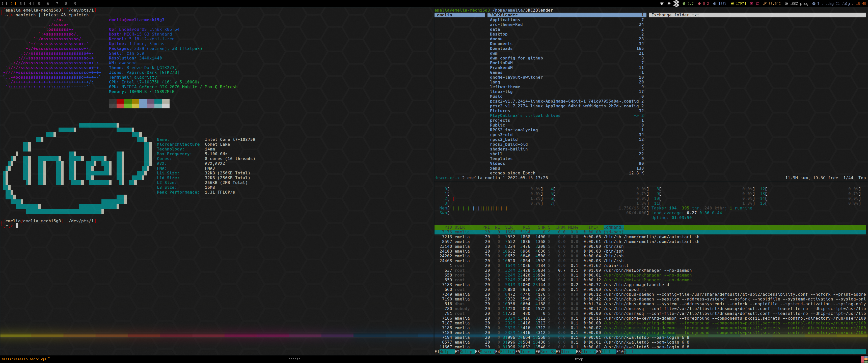Click the htop Mem usage meter bar
This screenshot has width=868, height=363.
point(544,208)
